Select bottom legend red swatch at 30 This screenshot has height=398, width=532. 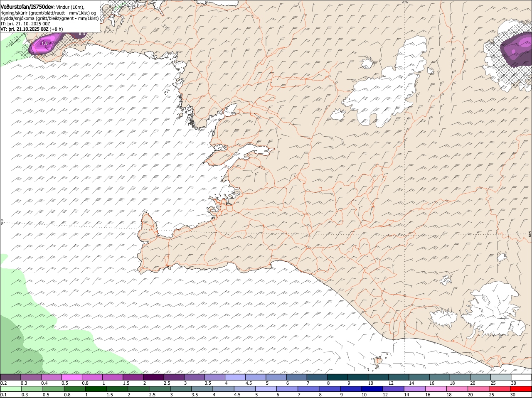521,389
